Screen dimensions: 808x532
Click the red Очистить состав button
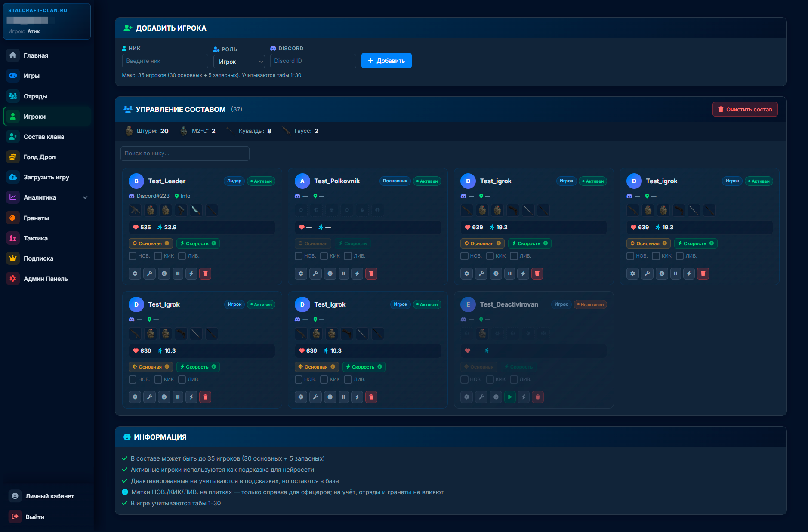(x=745, y=109)
